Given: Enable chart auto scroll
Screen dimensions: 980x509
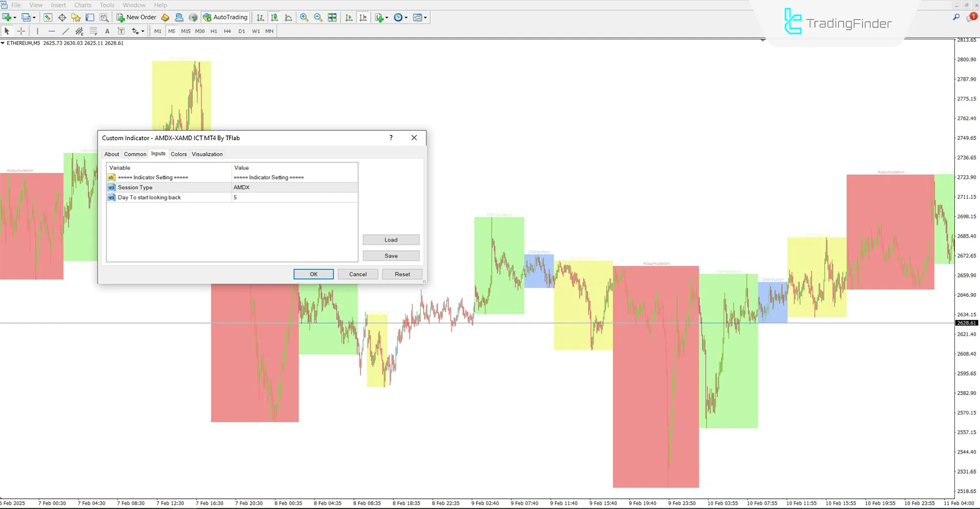Looking at the screenshot, I should tap(349, 17).
